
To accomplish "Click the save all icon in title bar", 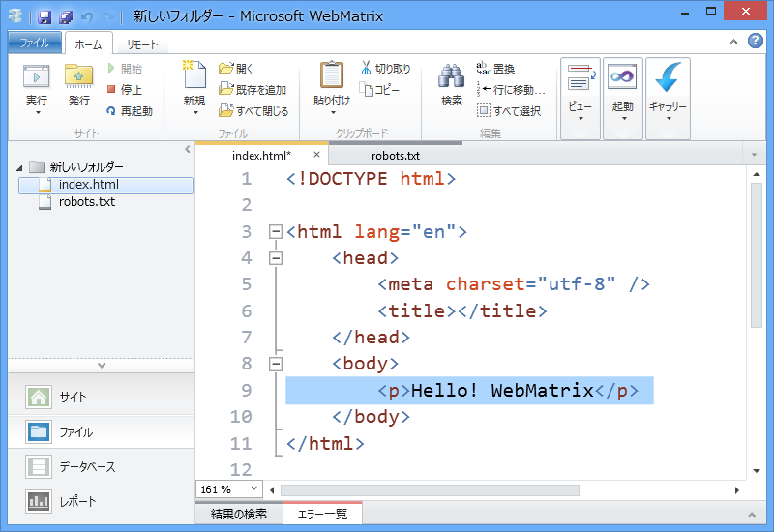I will [66, 17].
